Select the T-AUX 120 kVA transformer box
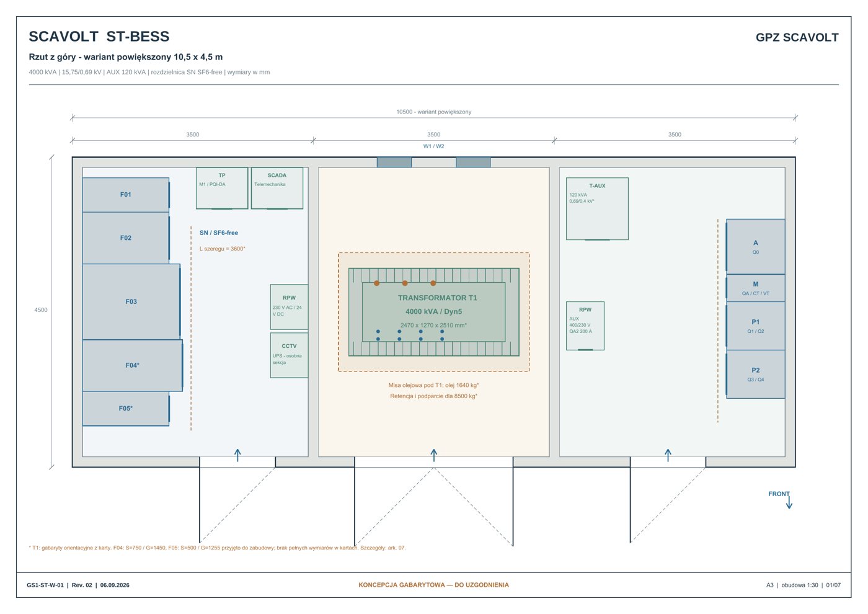Image resolution: width=868 pixels, height=614 pixels. point(597,209)
